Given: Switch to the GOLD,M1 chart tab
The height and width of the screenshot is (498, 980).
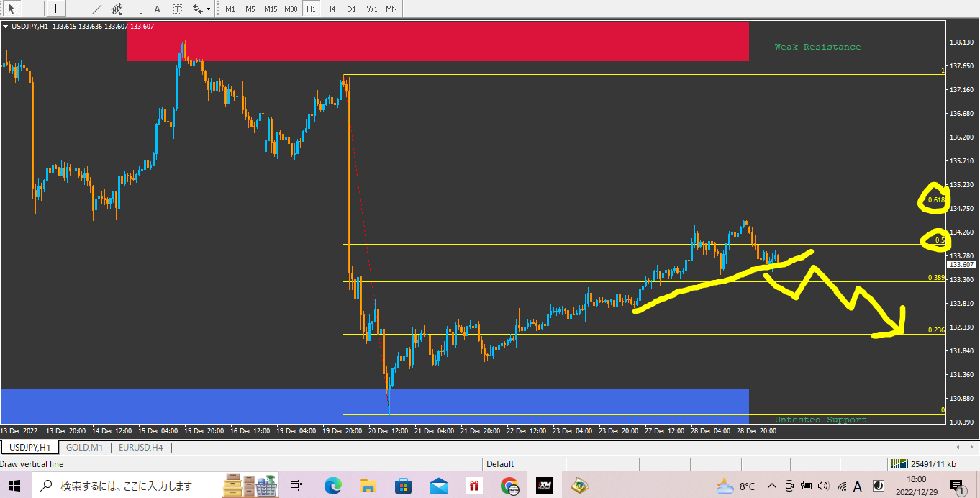Looking at the screenshot, I should pos(84,446).
